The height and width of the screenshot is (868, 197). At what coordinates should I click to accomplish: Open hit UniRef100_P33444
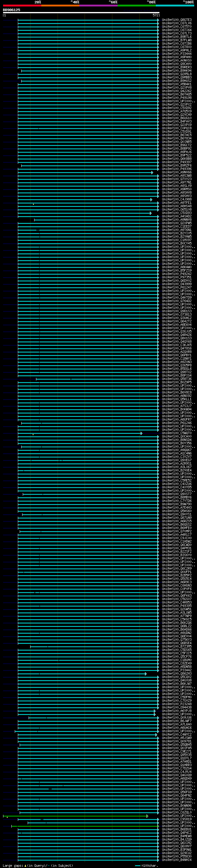[x=177, y=54]
